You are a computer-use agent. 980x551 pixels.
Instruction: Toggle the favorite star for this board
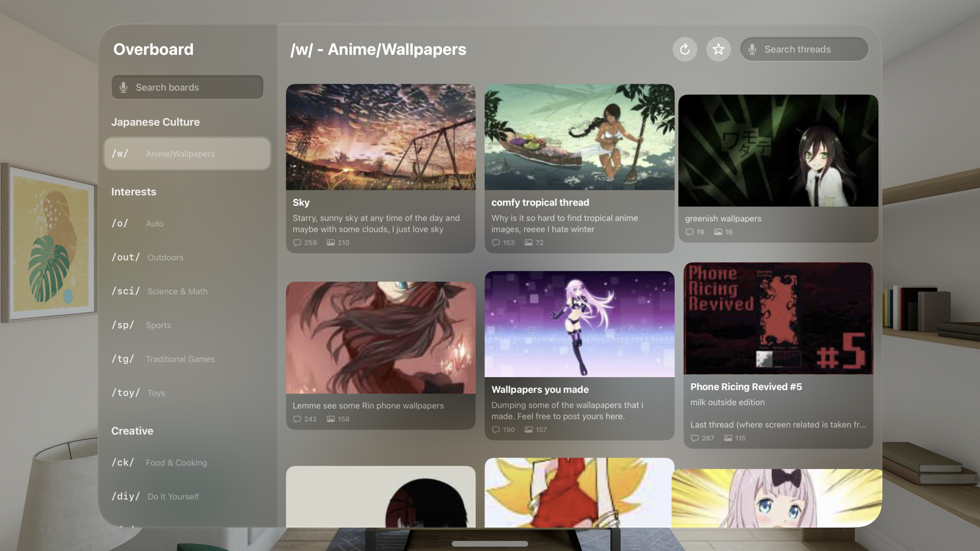718,49
